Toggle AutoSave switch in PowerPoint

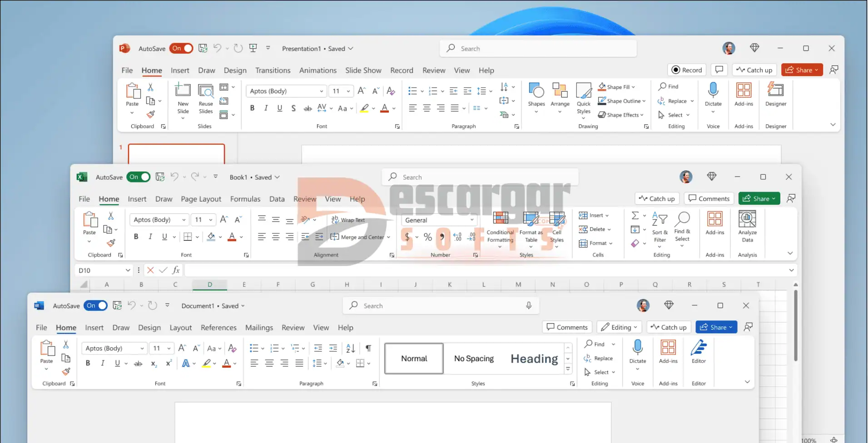pos(181,48)
